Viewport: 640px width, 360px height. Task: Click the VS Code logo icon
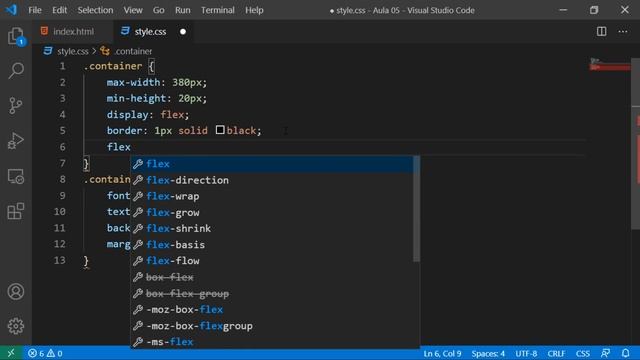11,10
